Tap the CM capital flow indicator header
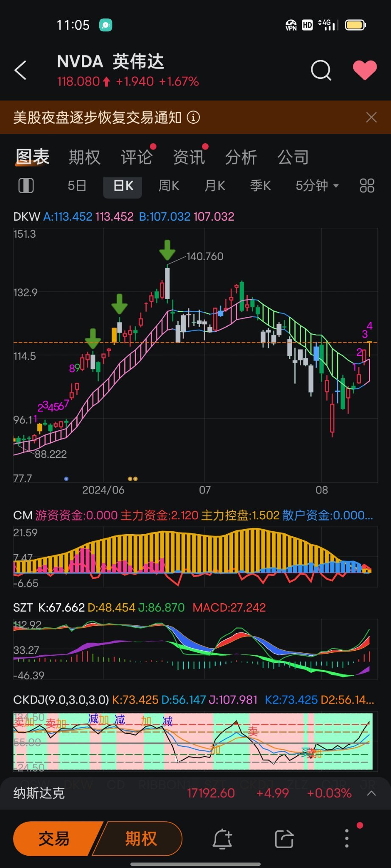 tap(193, 515)
